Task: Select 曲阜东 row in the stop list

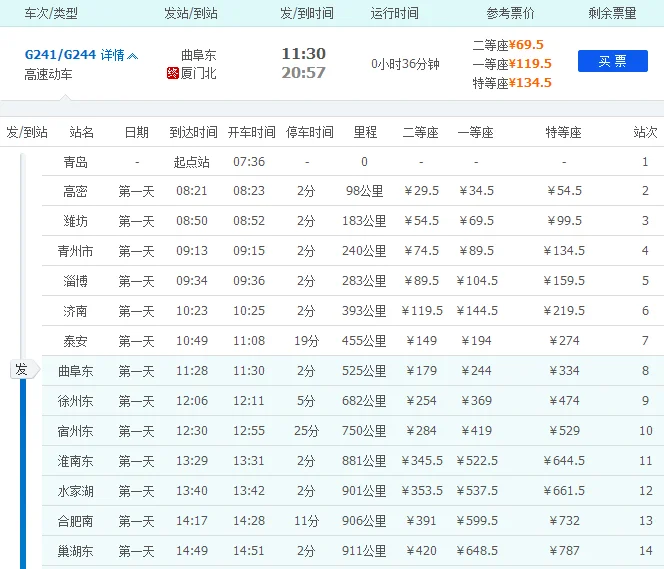Action: (353, 371)
